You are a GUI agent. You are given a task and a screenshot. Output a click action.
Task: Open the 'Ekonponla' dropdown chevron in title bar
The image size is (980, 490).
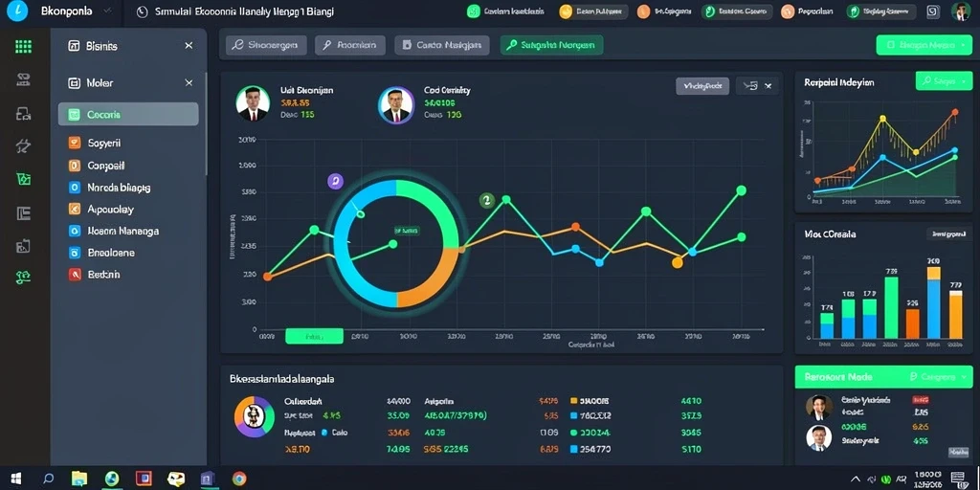106,11
